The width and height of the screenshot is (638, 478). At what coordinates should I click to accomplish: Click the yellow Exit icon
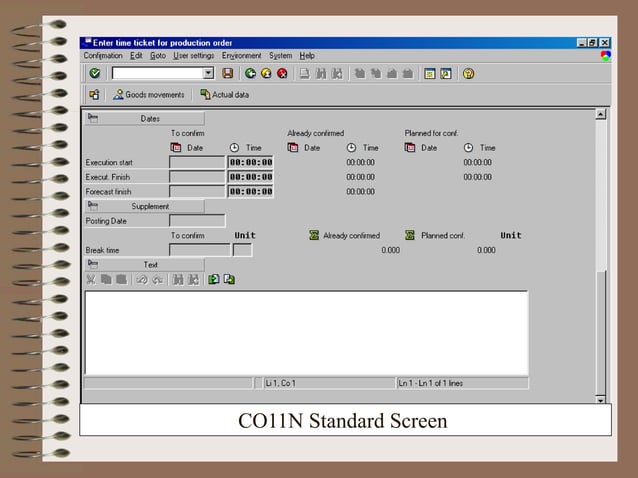(266, 73)
